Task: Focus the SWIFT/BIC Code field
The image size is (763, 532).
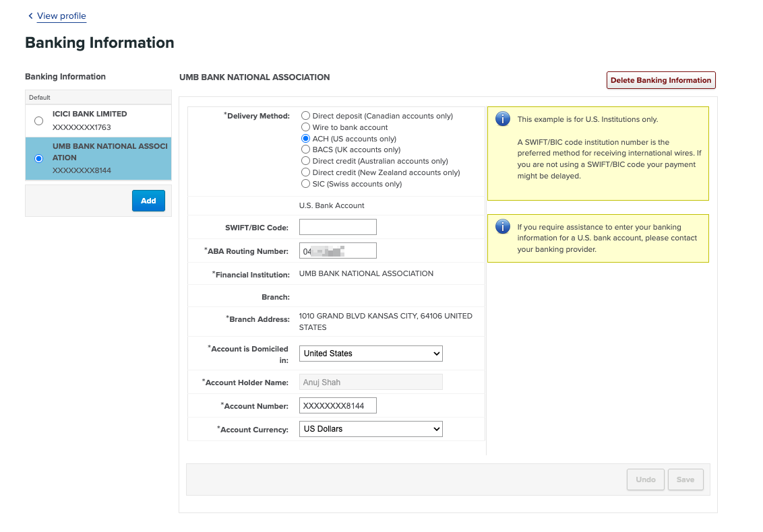Action: (338, 227)
